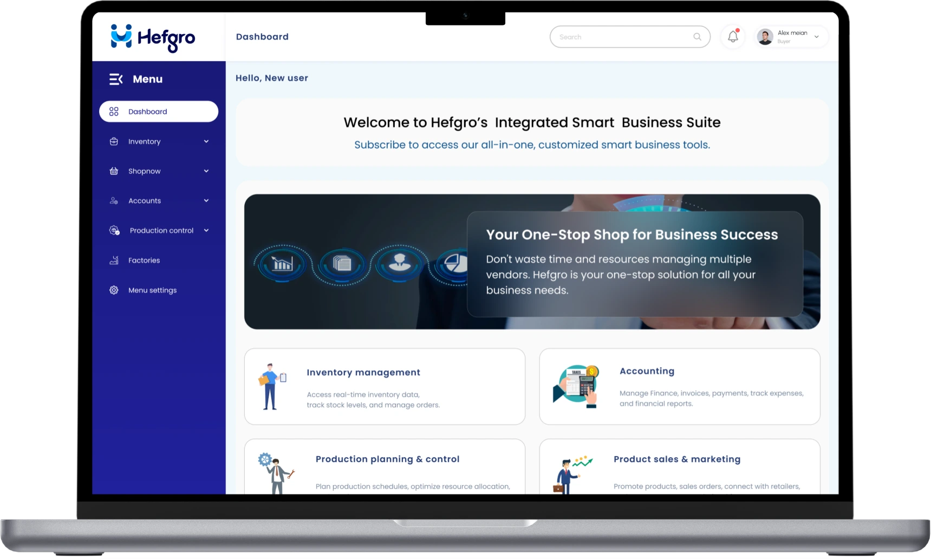Expand the Shopnow submenu chevron

tap(206, 171)
